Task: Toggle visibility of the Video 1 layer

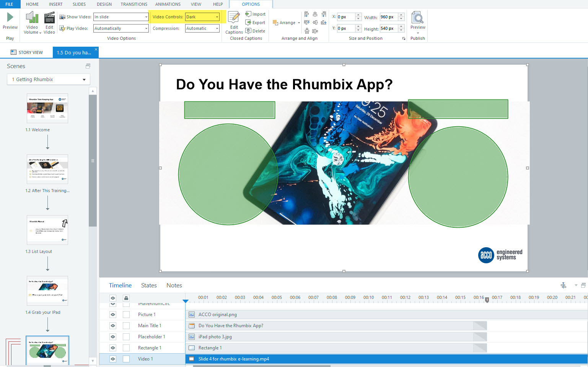Action: point(112,359)
